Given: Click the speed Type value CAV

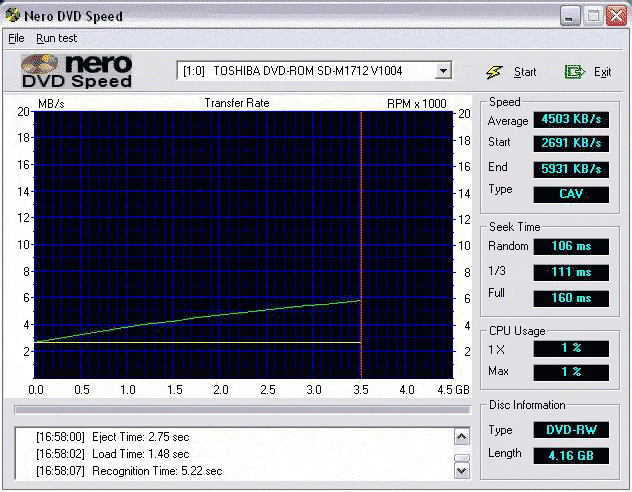Looking at the screenshot, I should (571, 194).
